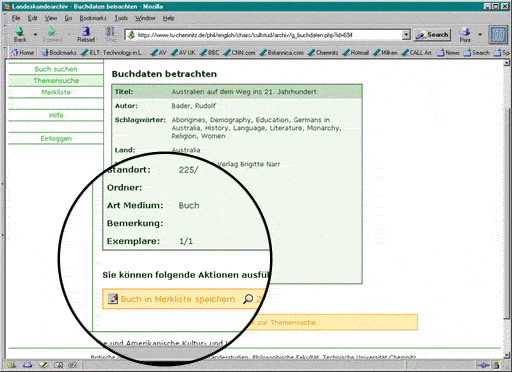Viewport: 512px width, 372px height.
Task: Open Hilfe in the sidebar
Action: coord(56,115)
